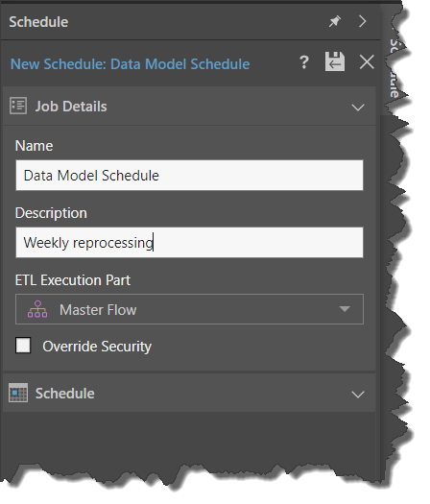Select Master Flow in the combo box
The width and height of the screenshot is (430, 504).
pos(98,310)
